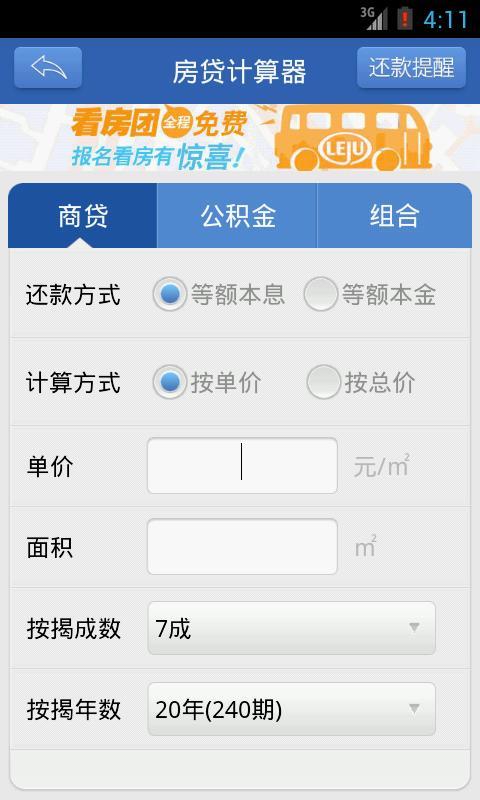
Task: Select 等额本息 repayment option
Action: click(218, 294)
